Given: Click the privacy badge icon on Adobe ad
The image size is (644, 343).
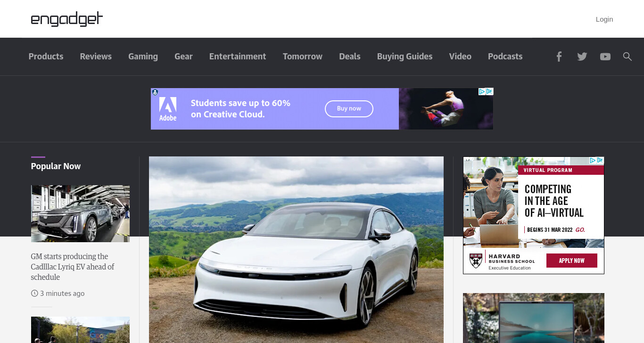Looking at the screenshot, I should point(155,92).
